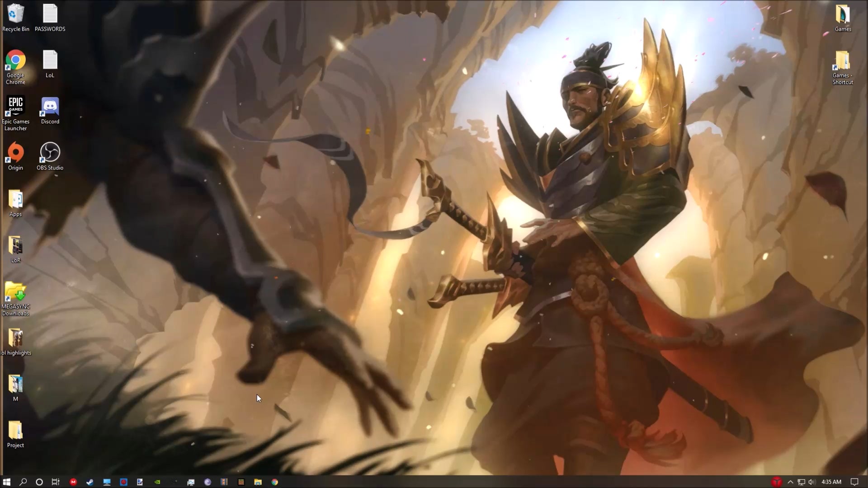Open the NVIDIA taskbar icon

coord(157,482)
